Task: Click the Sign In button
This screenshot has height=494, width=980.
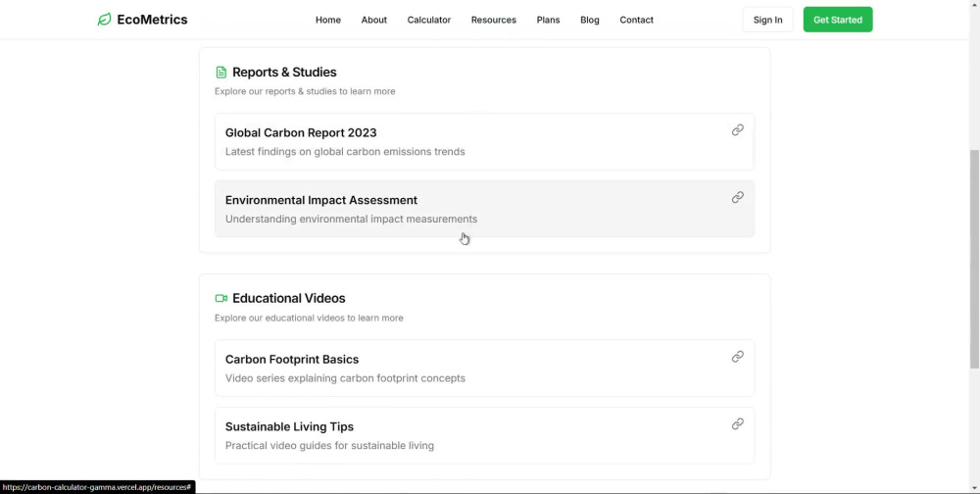Action: 767,20
